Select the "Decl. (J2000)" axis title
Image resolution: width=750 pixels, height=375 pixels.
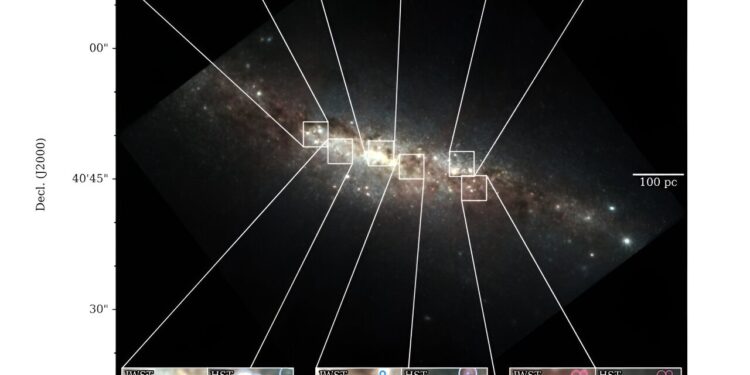click(41, 174)
